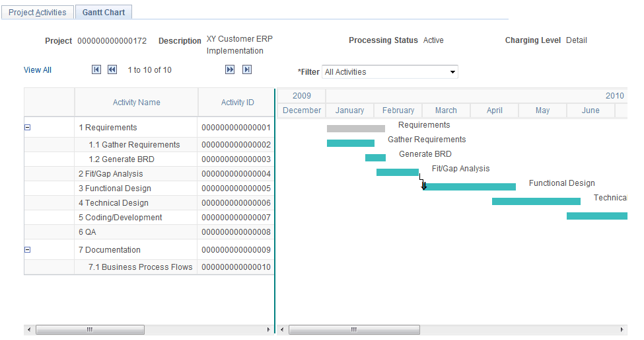Image resolution: width=644 pixels, height=340 pixels.
Task: Click the Generate BRD Gantt bar
Action: (375, 157)
